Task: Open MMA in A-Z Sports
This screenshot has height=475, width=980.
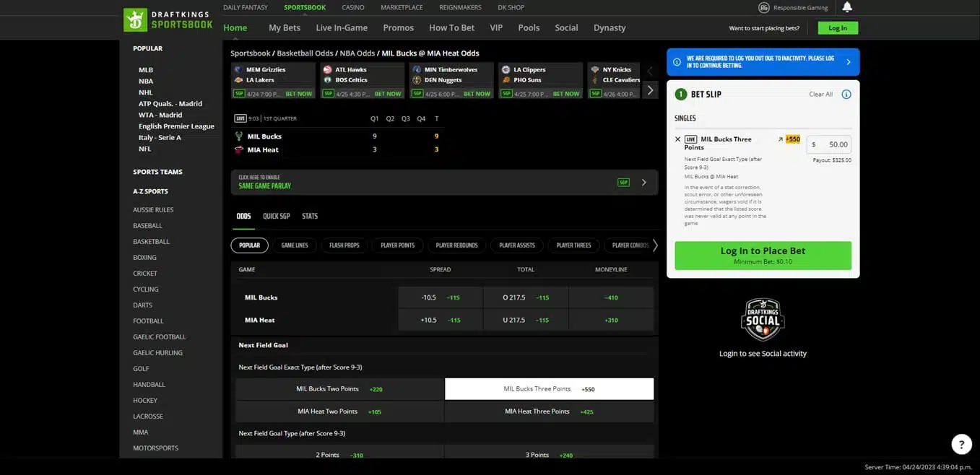Action: 141,432
